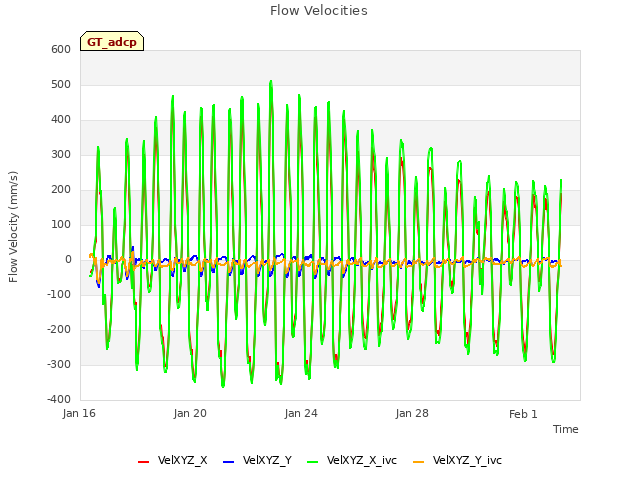
Task: Click the 100 y-axis tick label
Action: (x=61, y=224)
